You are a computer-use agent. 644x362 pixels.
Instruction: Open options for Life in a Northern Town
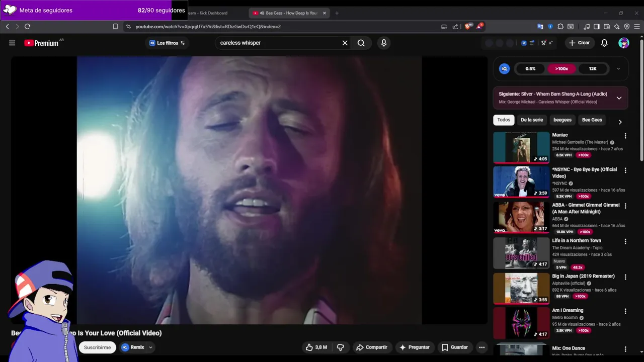pyautogui.click(x=625, y=241)
